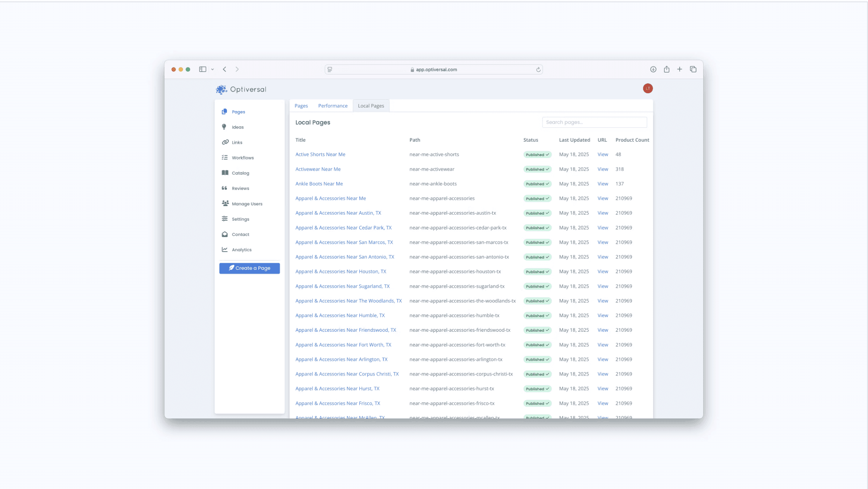The height and width of the screenshot is (489, 868).
Task: Open Apparel & Accessories Near Friendswood, TX
Action: tap(346, 330)
